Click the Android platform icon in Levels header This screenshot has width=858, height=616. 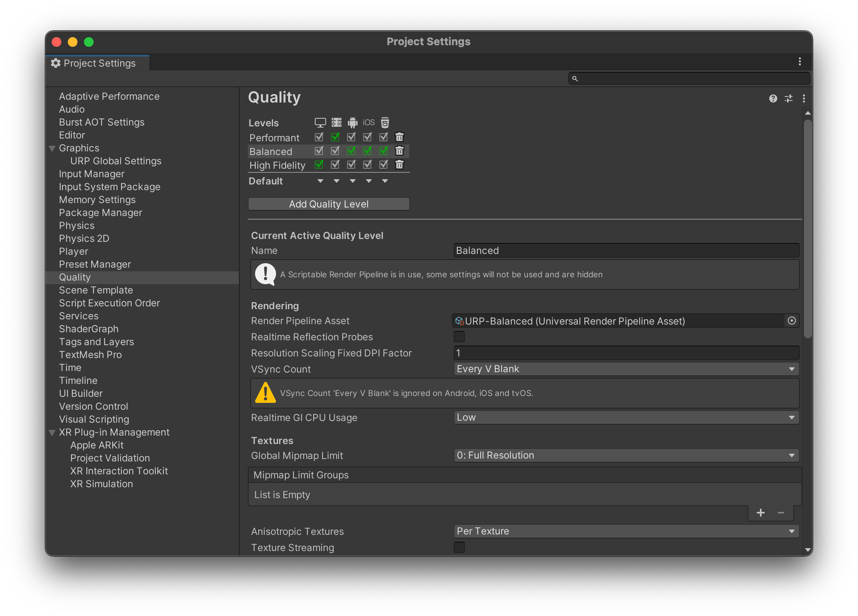click(x=352, y=122)
